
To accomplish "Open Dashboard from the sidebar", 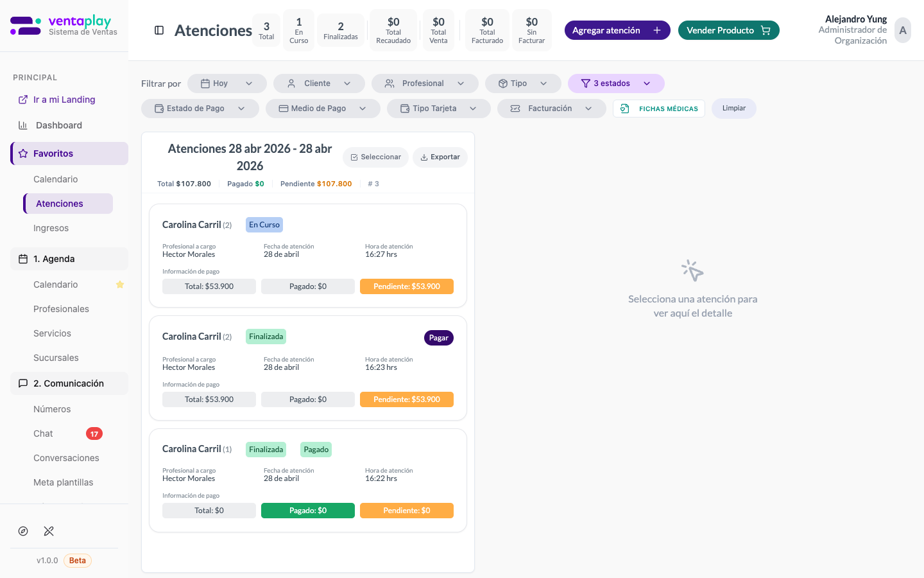I will pyautogui.click(x=58, y=125).
